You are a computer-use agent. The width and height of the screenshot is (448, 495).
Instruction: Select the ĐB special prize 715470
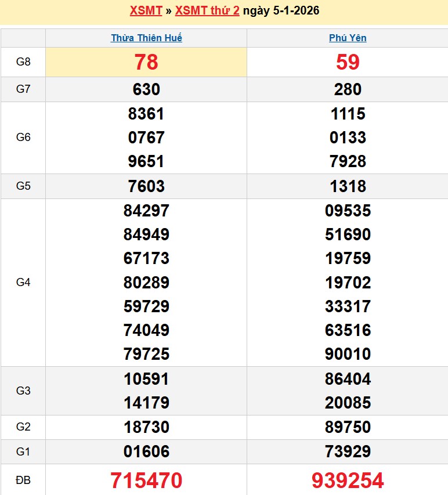tap(146, 480)
